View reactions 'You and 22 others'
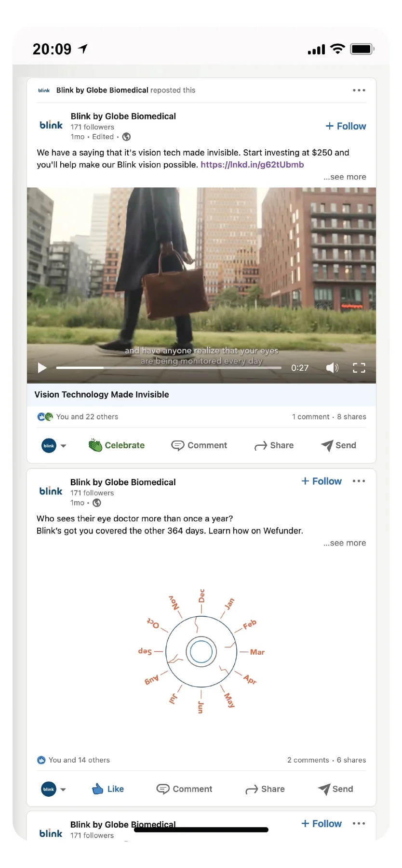This screenshot has height=868, width=402. point(87,417)
